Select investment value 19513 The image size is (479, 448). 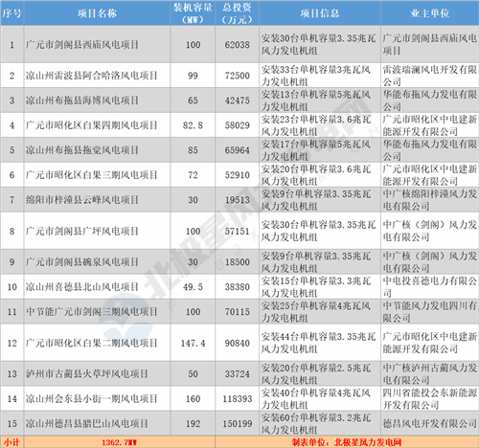tap(238, 200)
